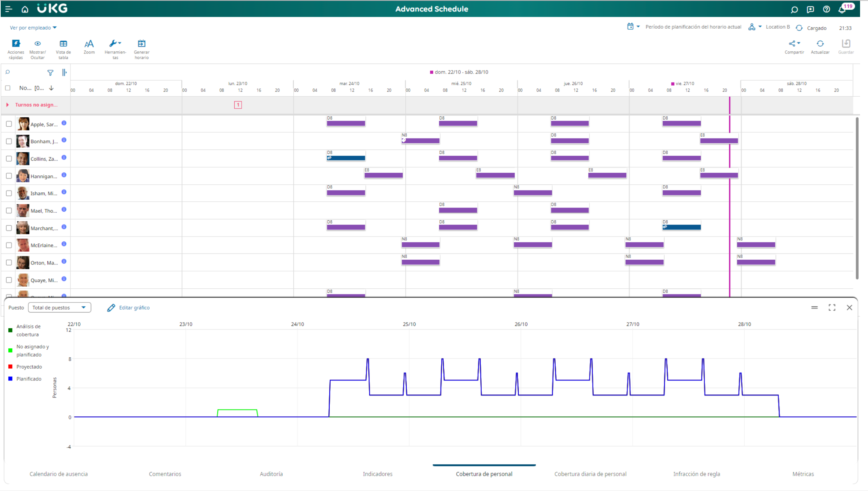Open the Infracción de regla tab
Screen dimensions: 868x491
click(696, 474)
